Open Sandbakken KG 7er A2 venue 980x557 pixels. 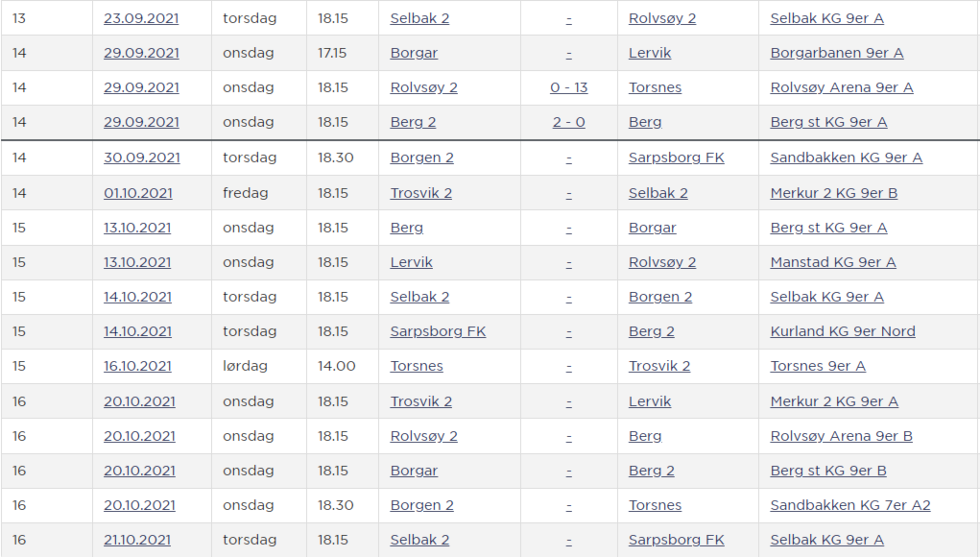click(x=850, y=505)
